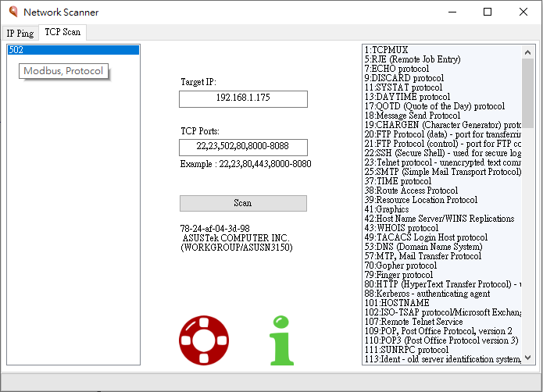The height and width of the screenshot is (392, 543).
Task: Select port 502 in results list
Action: tap(73, 50)
